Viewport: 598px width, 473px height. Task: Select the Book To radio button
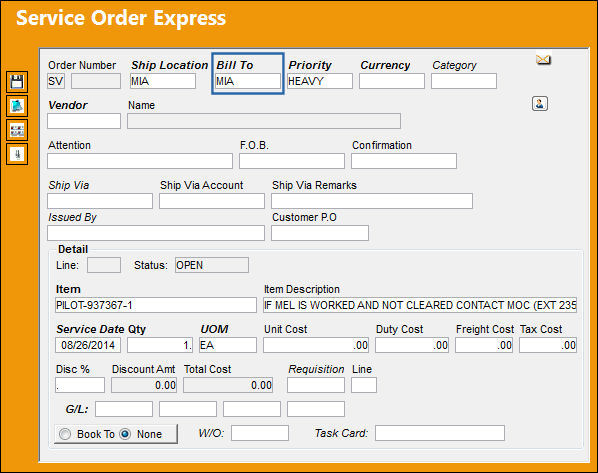pyautogui.click(x=65, y=434)
